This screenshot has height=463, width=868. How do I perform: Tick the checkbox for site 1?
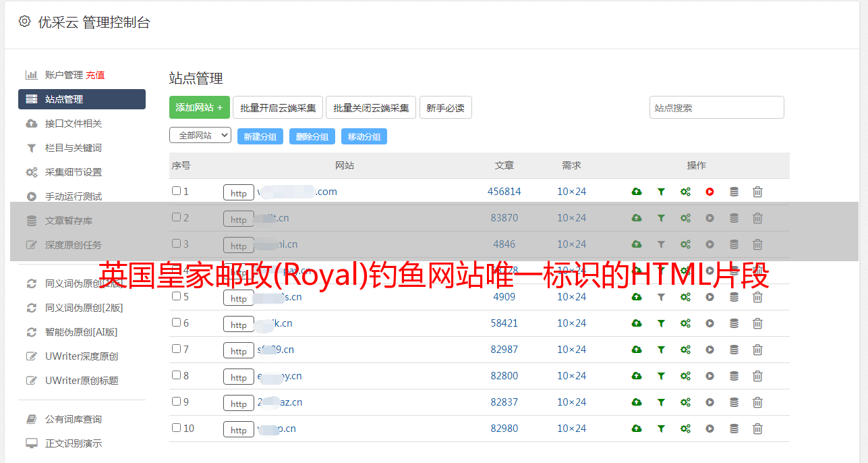pos(176,191)
